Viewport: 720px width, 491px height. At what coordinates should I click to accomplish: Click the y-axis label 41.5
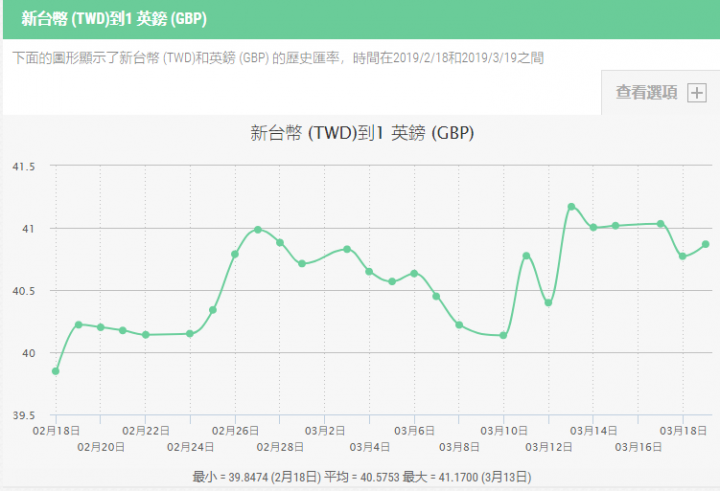click(23, 166)
